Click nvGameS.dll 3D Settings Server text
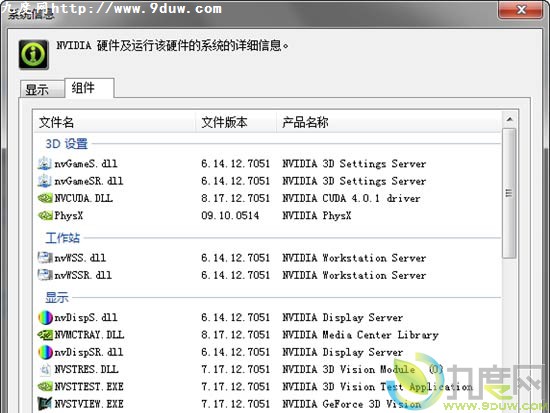Viewport: 550px width, 413px height. [354, 164]
